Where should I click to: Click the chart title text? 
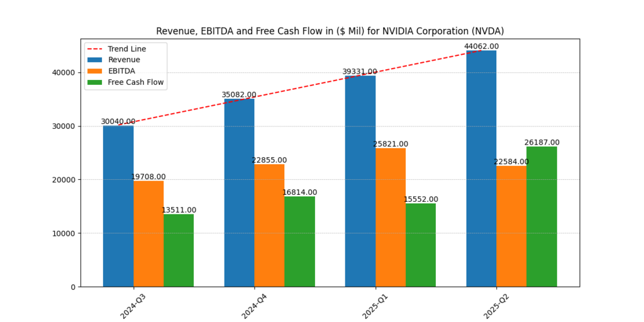tap(330, 31)
